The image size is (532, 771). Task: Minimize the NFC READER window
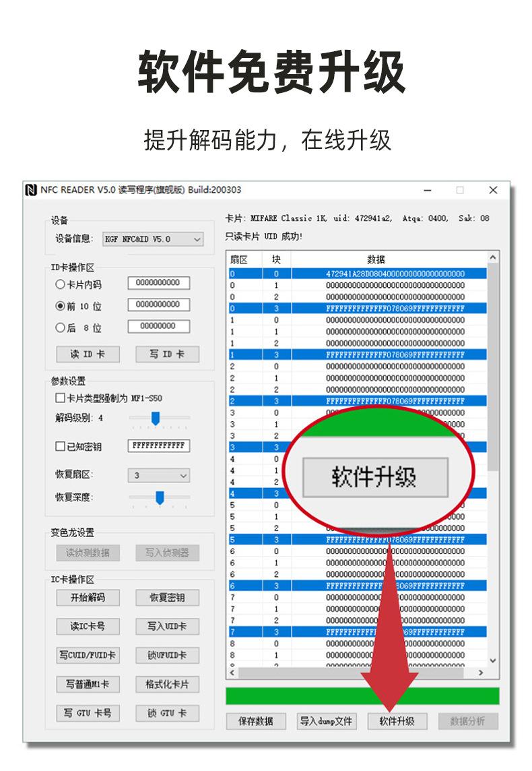[x=428, y=190]
